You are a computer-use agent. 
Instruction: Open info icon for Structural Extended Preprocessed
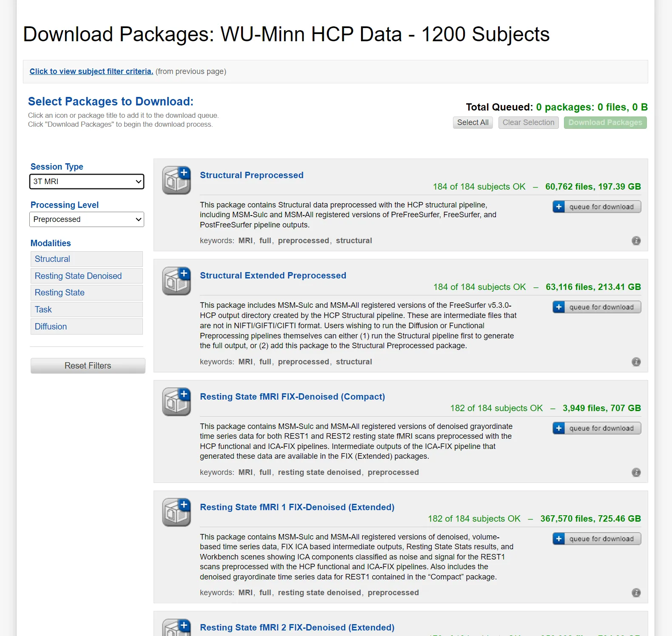(636, 362)
